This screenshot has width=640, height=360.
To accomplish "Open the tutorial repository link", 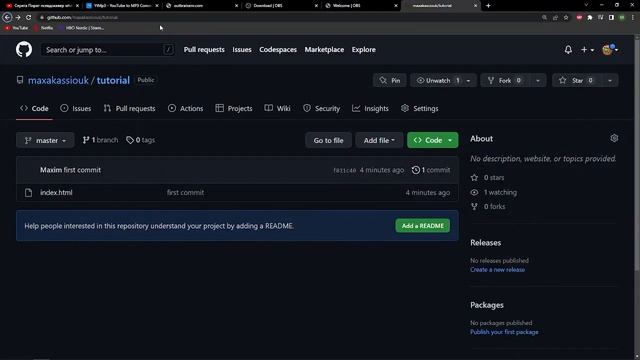I will coord(113,80).
